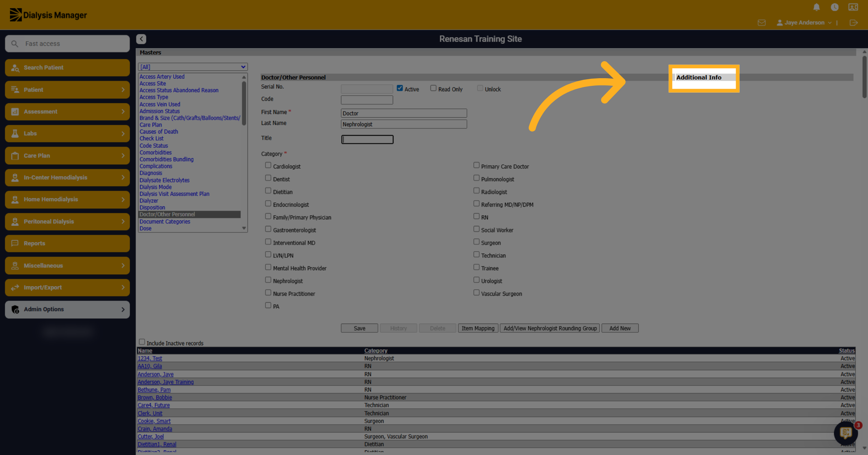868x455 pixels.
Task: Open the contact card icon in header
Action: pyautogui.click(x=853, y=7)
